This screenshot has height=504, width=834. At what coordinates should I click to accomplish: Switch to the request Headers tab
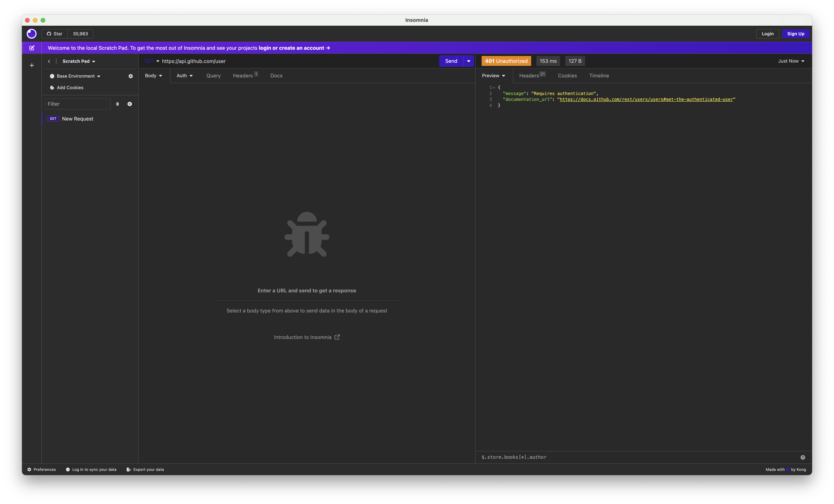pos(245,75)
